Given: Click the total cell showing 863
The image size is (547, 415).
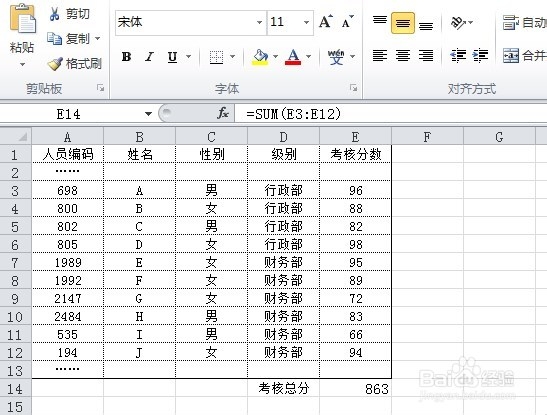Looking at the screenshot, I should pyautogui.click(x=355, y=388).
